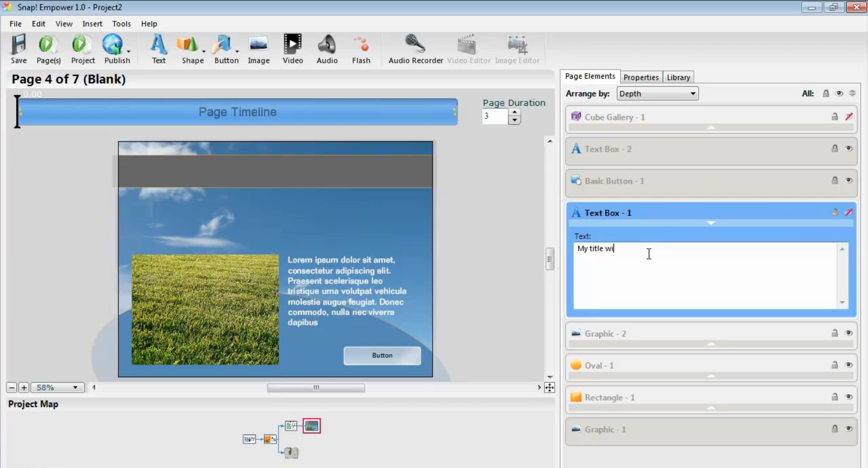Preview the Project from the toolbar
Image resolution: width=868 pixels, height=468 pixels.
83,49
